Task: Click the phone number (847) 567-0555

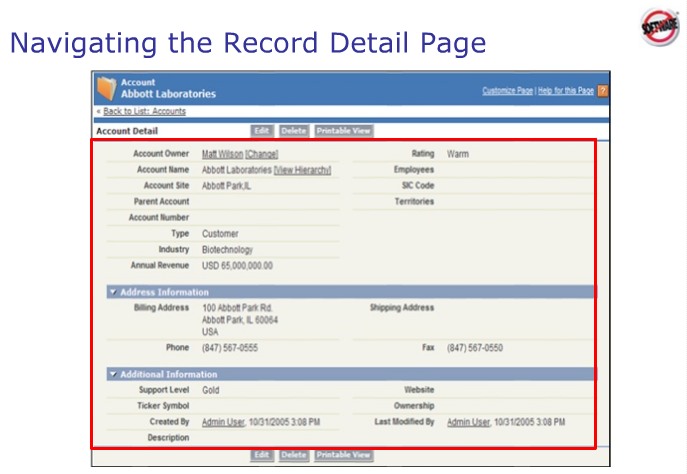Action: (x=230, y=348)
